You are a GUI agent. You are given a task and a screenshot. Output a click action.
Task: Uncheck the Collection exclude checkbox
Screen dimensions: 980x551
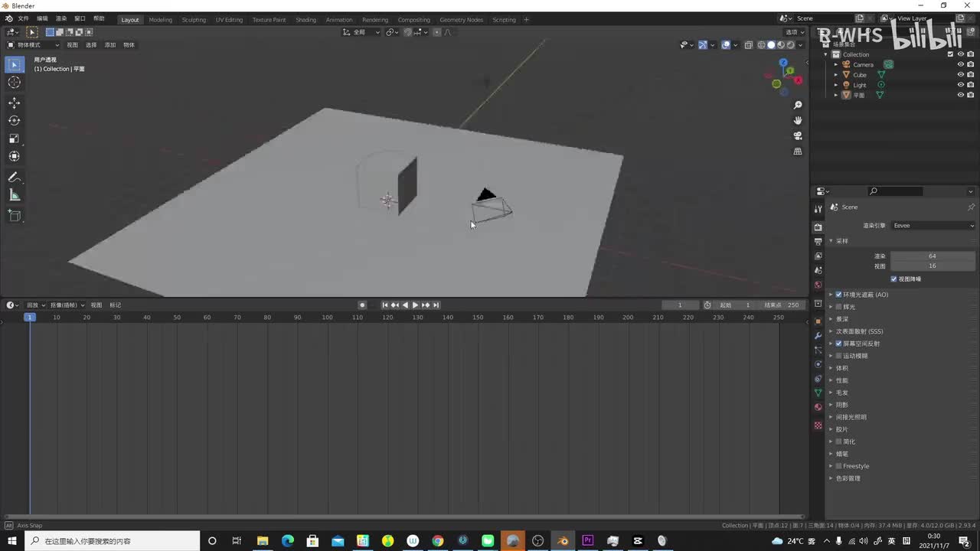point(951,54)
